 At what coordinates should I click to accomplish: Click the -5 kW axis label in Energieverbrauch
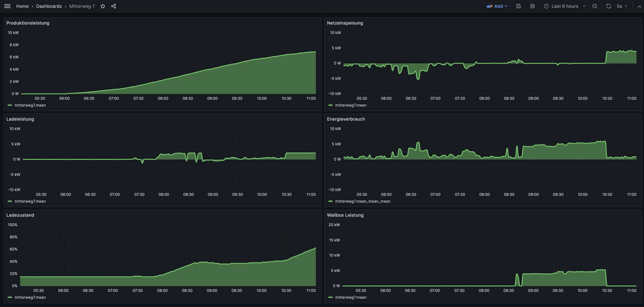pyautogui.click(x=335, y=175)
